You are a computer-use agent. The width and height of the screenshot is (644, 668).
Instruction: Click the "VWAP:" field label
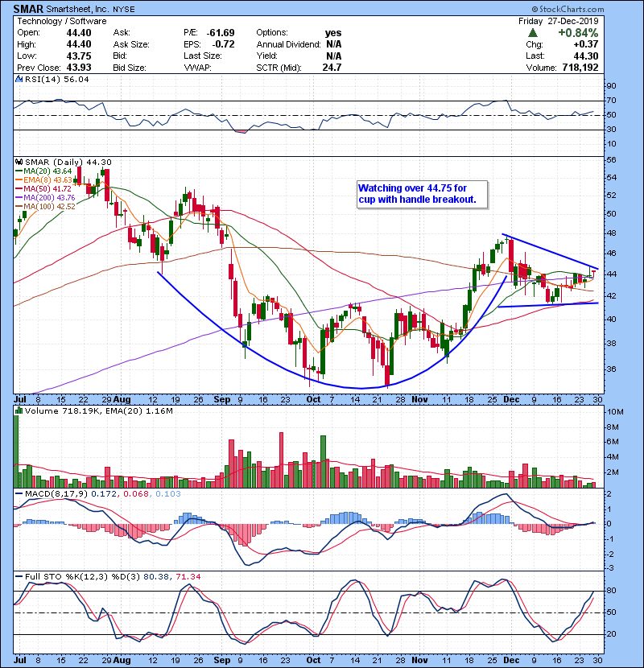click(x=197, y=68)
